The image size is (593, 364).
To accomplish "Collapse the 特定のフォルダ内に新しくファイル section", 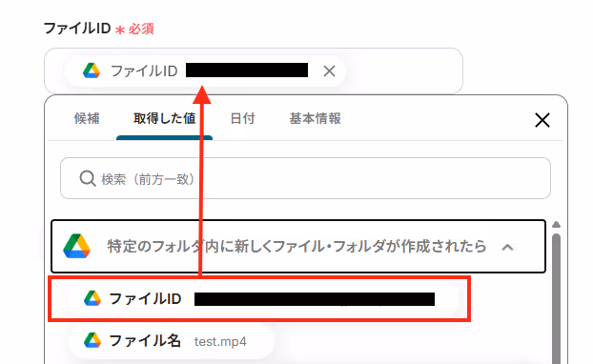I will coord(507,247).
